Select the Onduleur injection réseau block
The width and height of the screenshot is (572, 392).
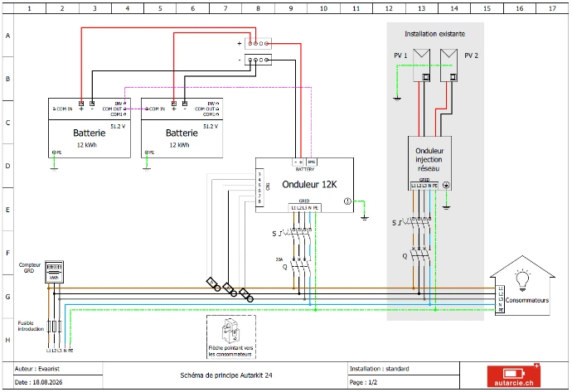429,163
